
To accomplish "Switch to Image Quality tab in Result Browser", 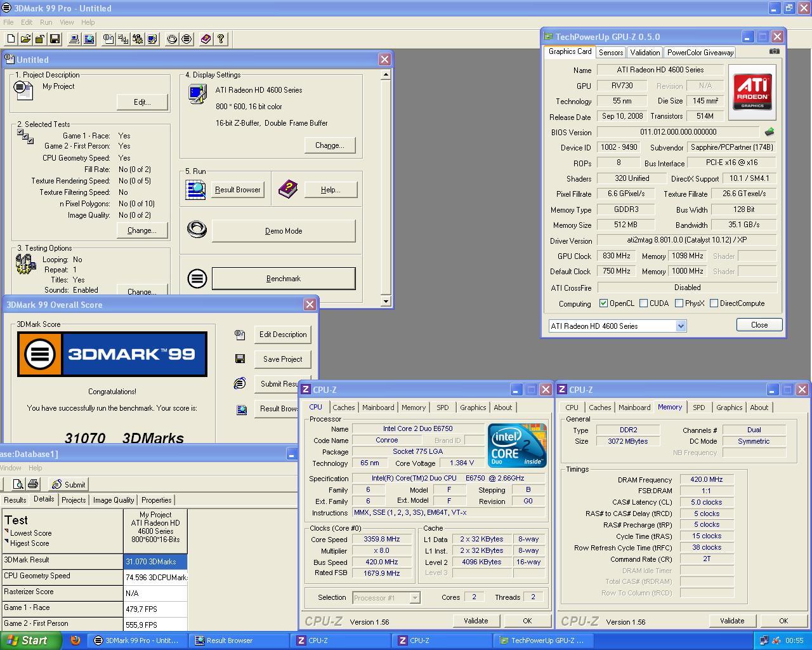I will click(114, 500).
